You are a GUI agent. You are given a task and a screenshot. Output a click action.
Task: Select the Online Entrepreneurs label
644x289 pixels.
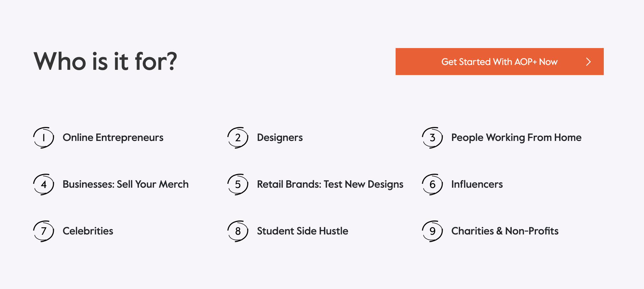click(113, 138)
